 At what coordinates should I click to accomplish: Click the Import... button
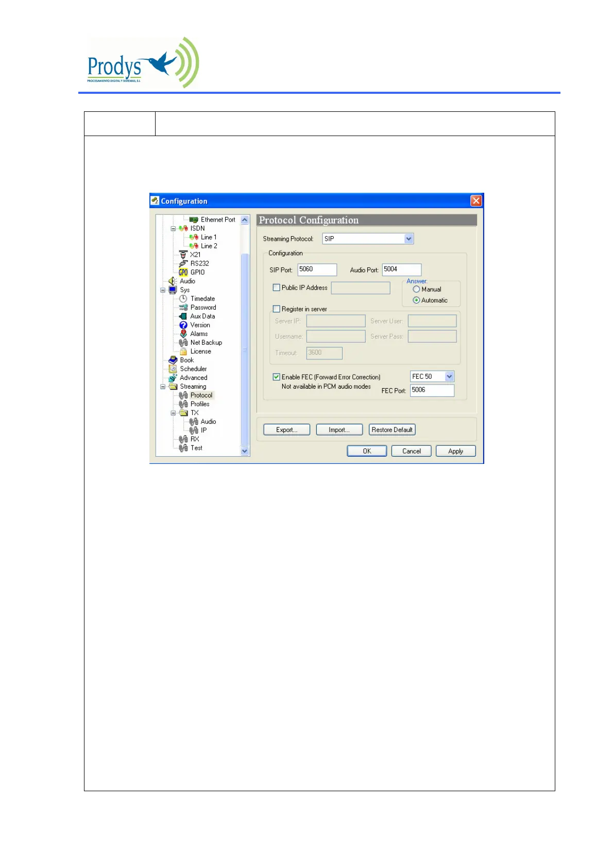(x=339, y=430)
